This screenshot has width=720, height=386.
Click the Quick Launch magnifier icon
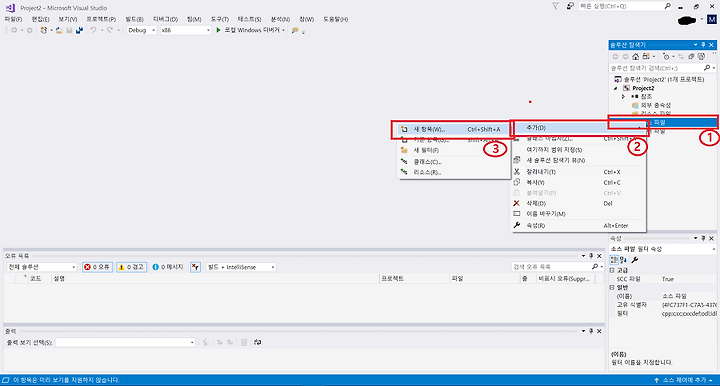click(x=668, y=6)
